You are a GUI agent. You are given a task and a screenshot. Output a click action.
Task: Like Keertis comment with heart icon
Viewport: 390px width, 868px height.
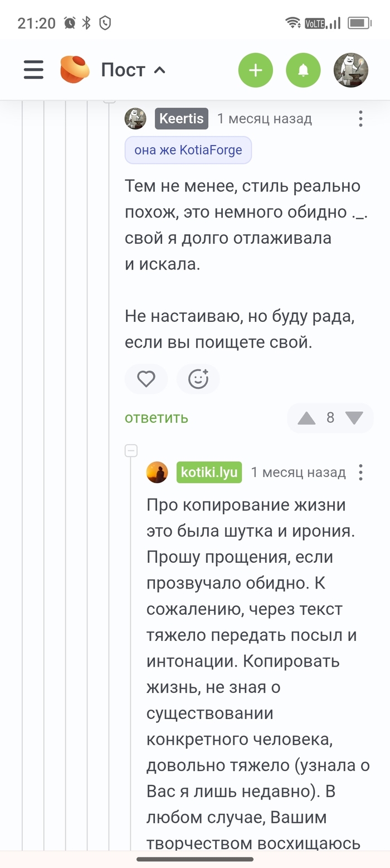(146, 379)
